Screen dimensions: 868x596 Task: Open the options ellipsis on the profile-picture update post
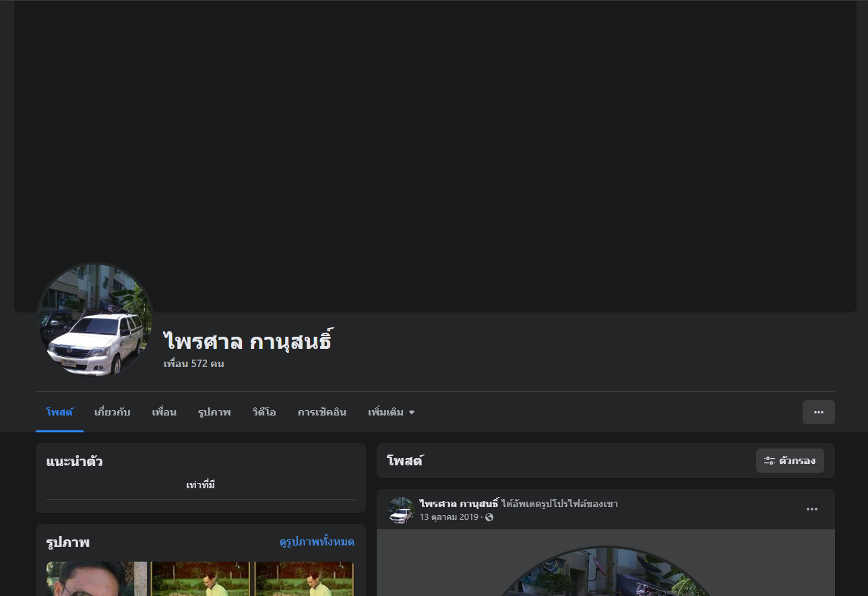click(812, 509)
